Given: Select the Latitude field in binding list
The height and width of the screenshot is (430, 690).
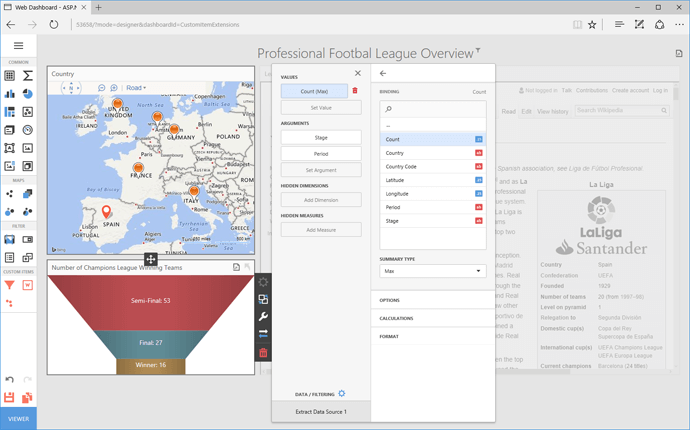Looking at the screenshot, I should pos(396,180).
